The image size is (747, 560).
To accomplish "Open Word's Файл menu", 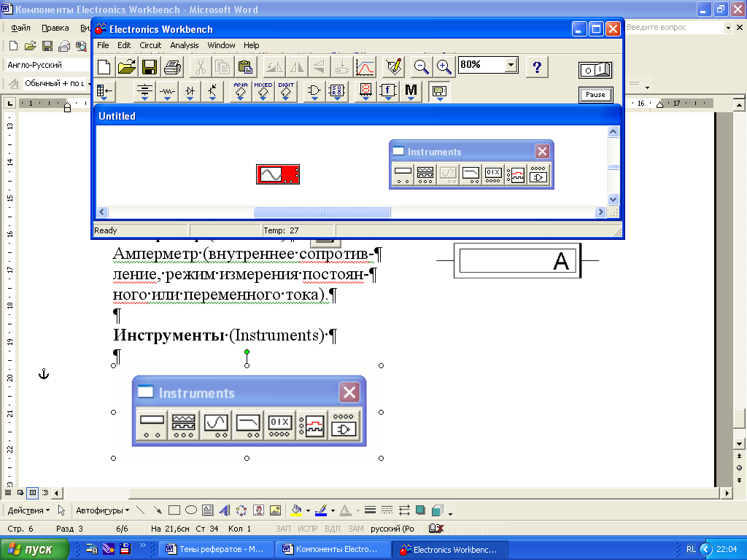I will [20, 28].
